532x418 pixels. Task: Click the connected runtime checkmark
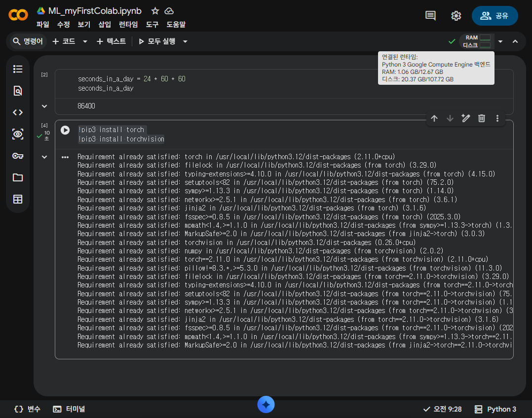pos(452,41)
